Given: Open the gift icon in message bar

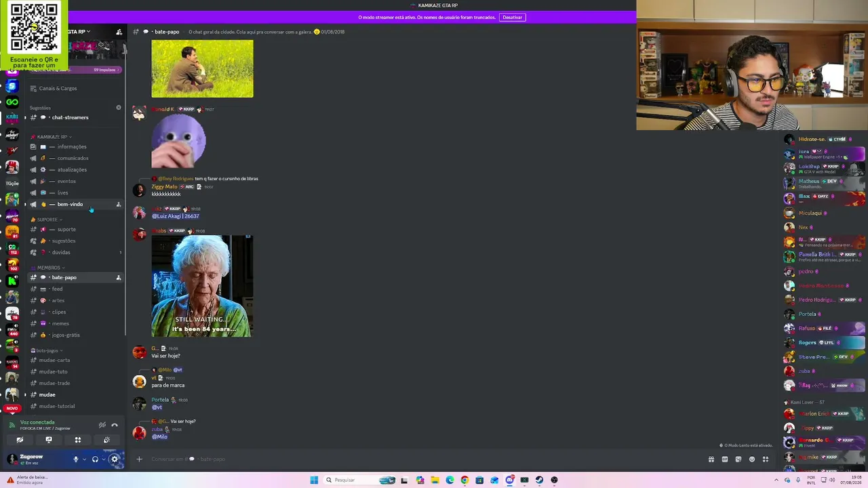Looking at the screenshot, I should (x=711, y=459).
